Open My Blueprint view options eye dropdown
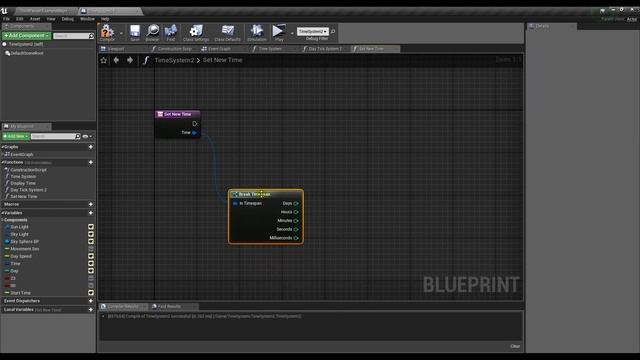Screen dimensions: 640x360 coord(87,136)
